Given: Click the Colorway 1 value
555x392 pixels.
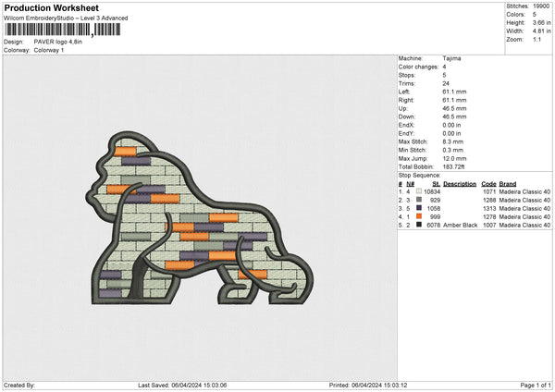Looking at the screenshot, I should 49,50.
